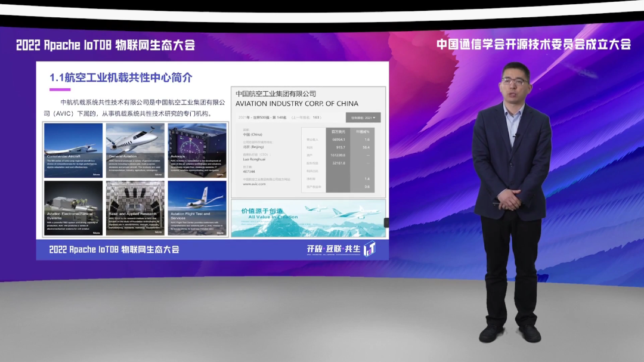Screen dimensions: 644x362
Task: Open the Basic and Applied Research card
Action: [135, 208]
